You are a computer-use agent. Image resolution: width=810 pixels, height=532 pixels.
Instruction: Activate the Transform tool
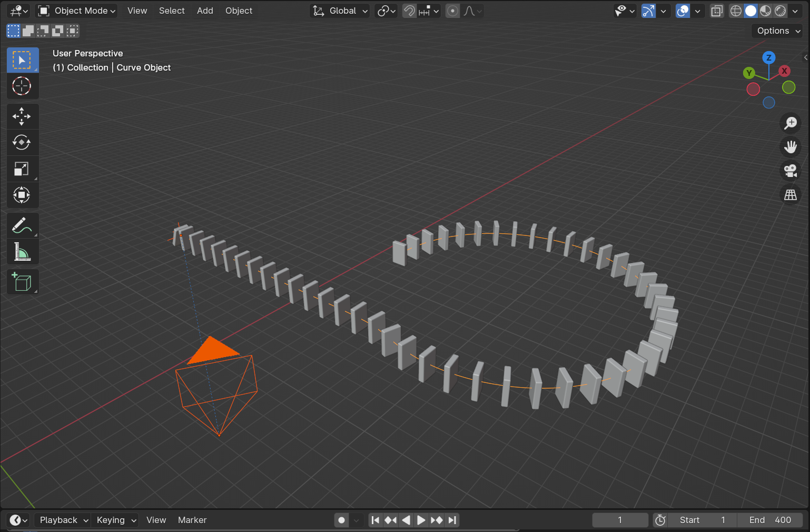coord(22,195)
